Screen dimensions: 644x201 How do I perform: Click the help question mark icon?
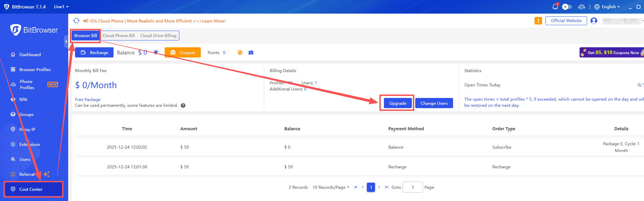tap(183, 105)
